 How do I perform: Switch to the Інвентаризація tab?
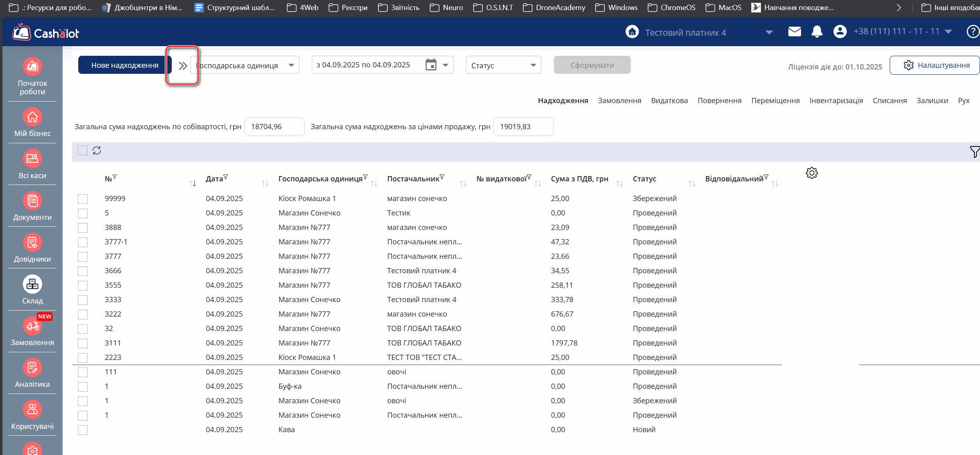[x=836, y=100]
